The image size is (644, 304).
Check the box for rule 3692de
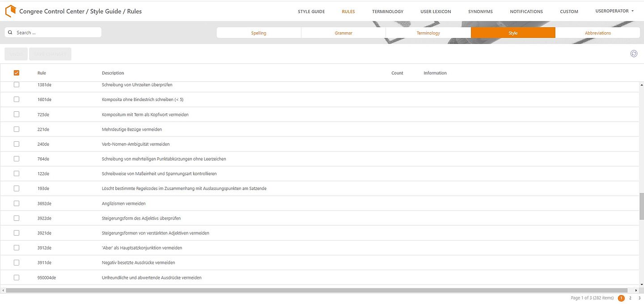17,203
